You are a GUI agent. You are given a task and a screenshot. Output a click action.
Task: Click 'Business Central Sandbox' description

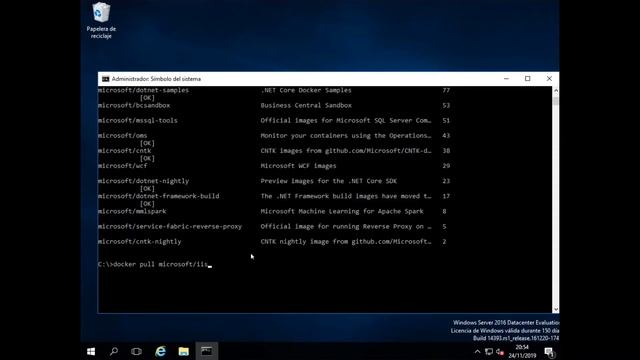(306, 105)
